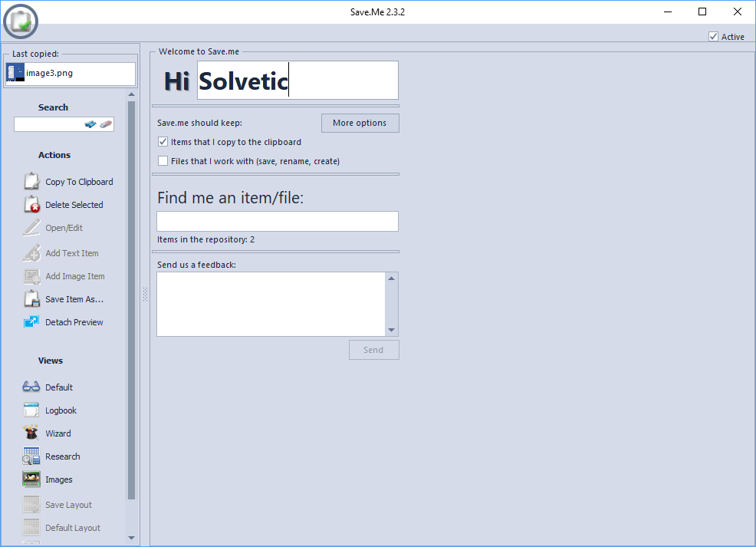Screen dimensions: 756x547
Task: Click the search binoculars icon
Action: pos(90,124)
